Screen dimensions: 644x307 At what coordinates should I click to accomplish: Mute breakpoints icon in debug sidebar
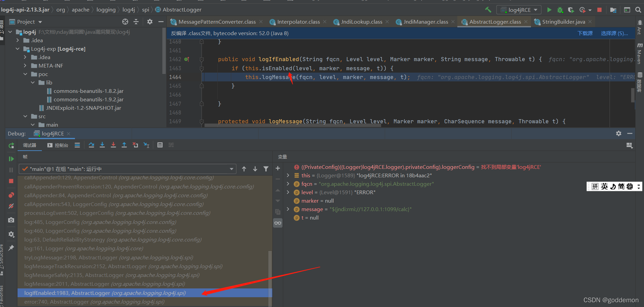tap(11, 206)
